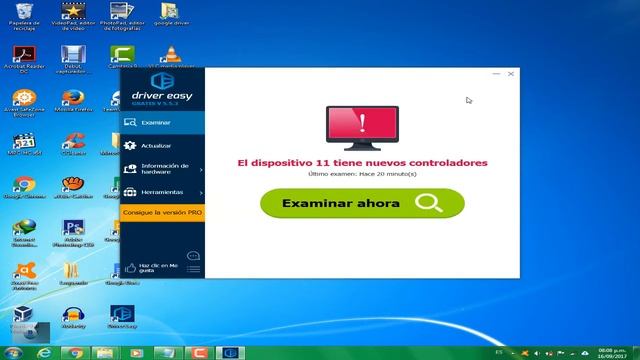Click the red monitor warning graphic
This screenshot has height=360, width=640.
[362, 128]
